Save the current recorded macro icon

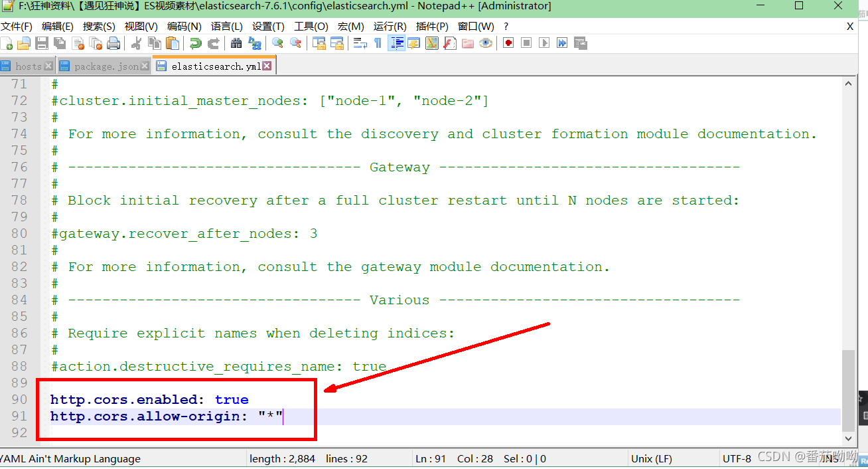point(581,44)
